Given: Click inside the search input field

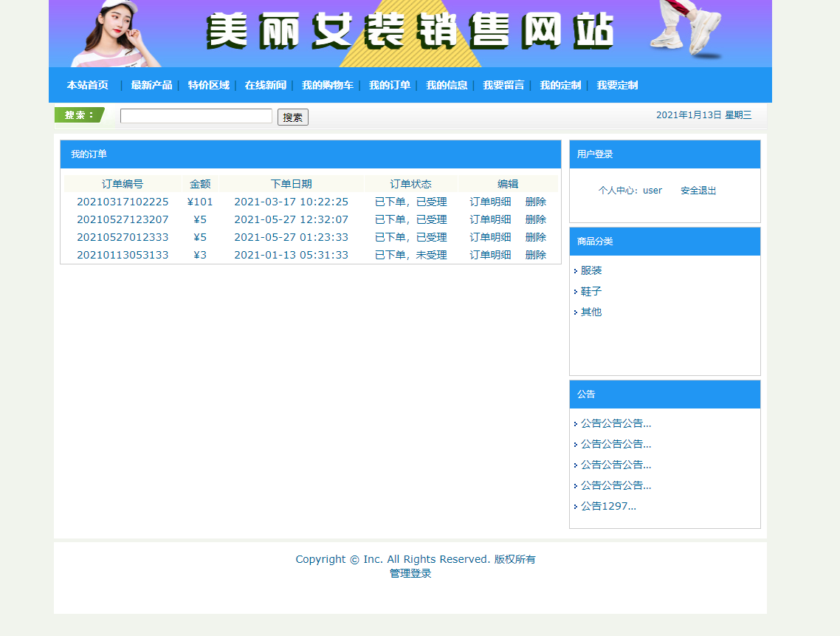Looking at the screenshot, I should pos(196,116).
